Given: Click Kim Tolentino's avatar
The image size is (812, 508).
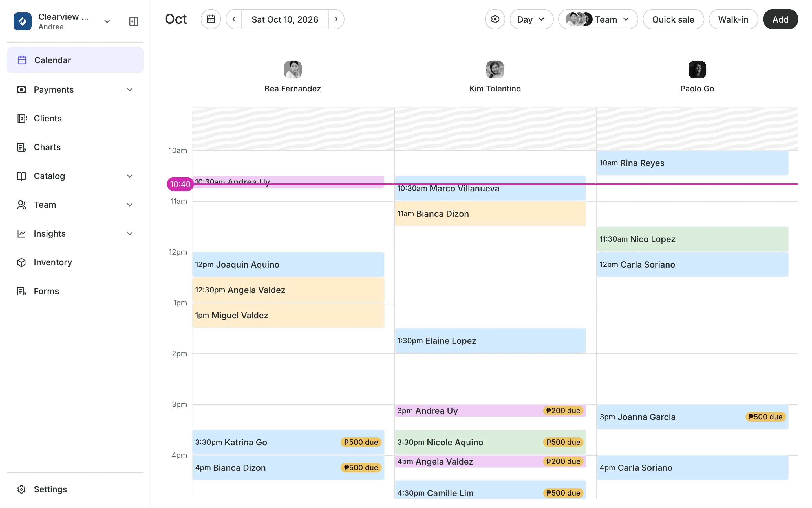Looking at the screenshot, I should (495, 69).
